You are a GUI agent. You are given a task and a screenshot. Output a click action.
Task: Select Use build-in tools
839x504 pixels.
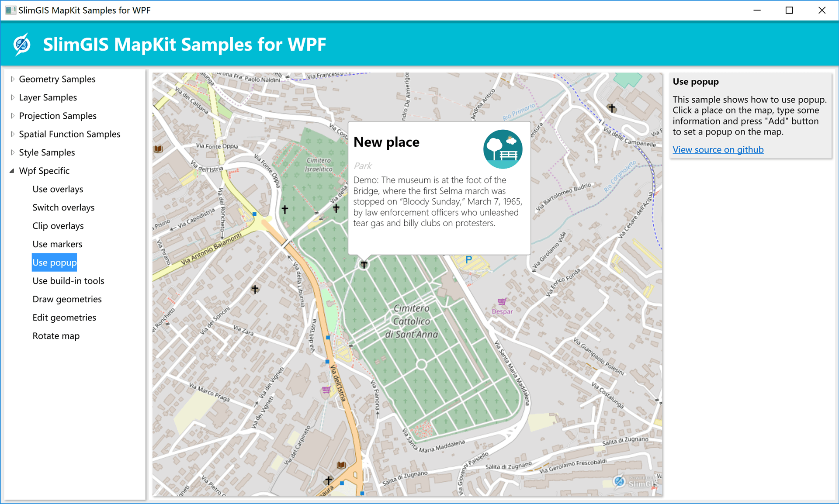click(x=68, y=281)
